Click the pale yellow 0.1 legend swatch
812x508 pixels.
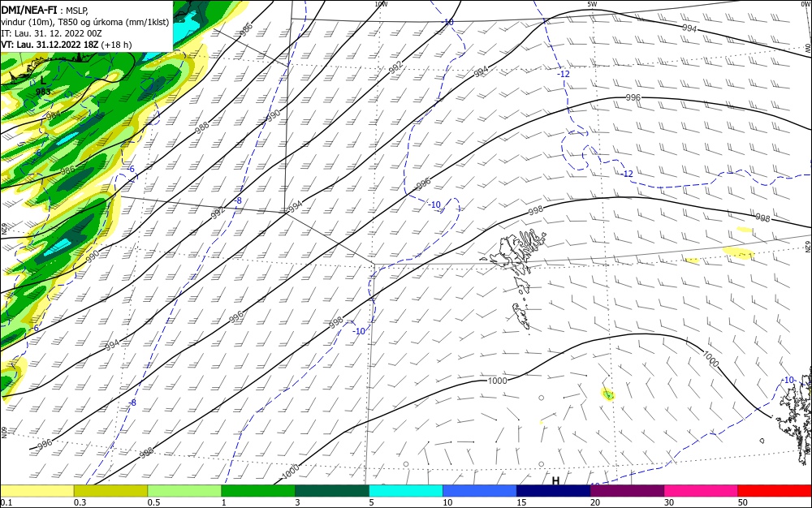click(x=37, y=492)
